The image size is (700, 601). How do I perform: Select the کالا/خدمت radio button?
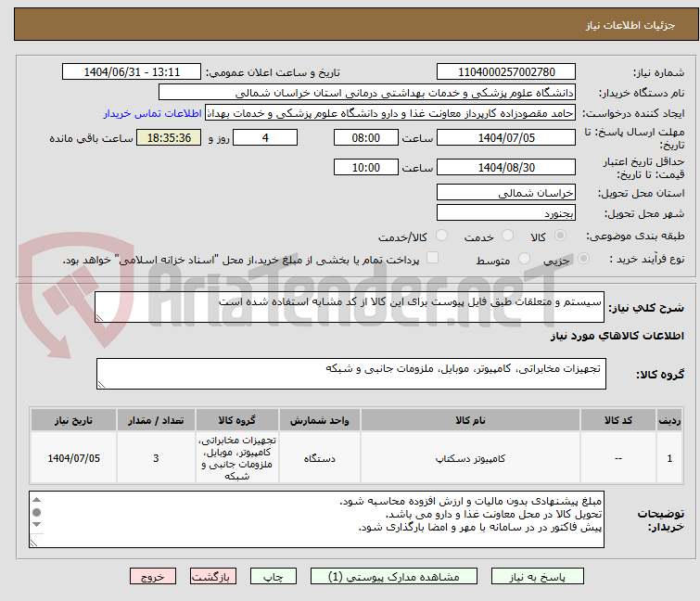[x=441, y=236]
